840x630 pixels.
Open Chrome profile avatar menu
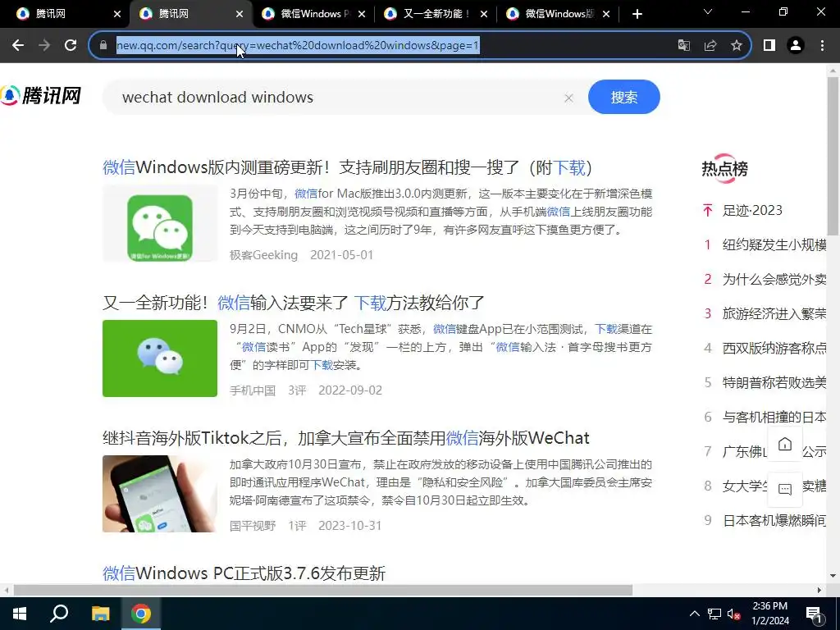[796, 46]
